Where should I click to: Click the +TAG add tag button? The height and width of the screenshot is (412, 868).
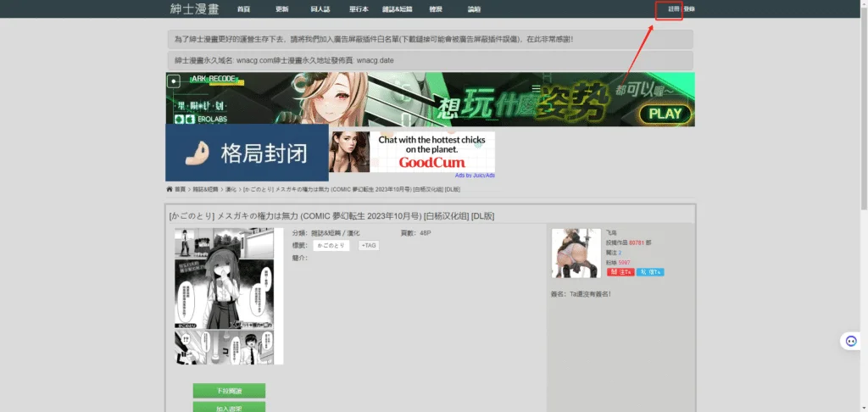point(369,245)
